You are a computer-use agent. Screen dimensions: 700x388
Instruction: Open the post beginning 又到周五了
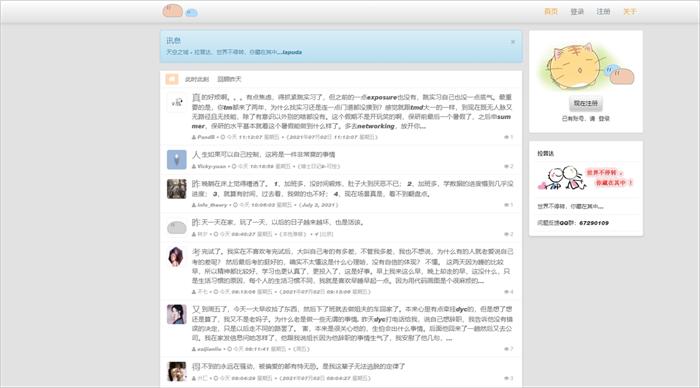coord(352,324)
